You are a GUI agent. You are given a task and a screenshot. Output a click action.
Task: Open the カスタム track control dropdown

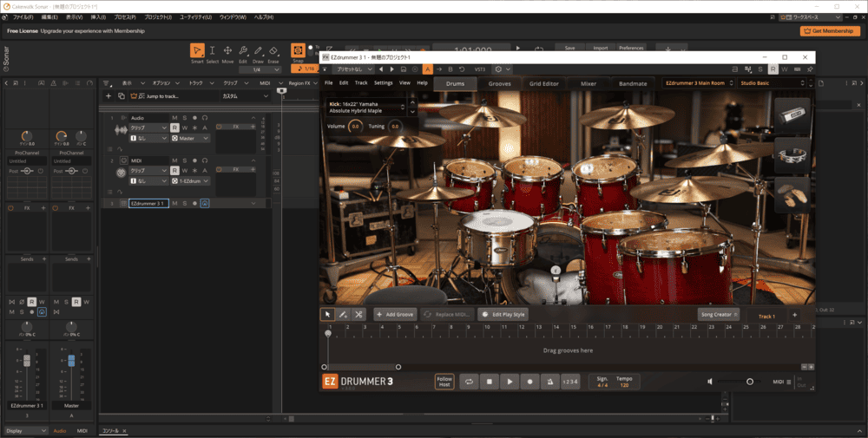(245, 96)
